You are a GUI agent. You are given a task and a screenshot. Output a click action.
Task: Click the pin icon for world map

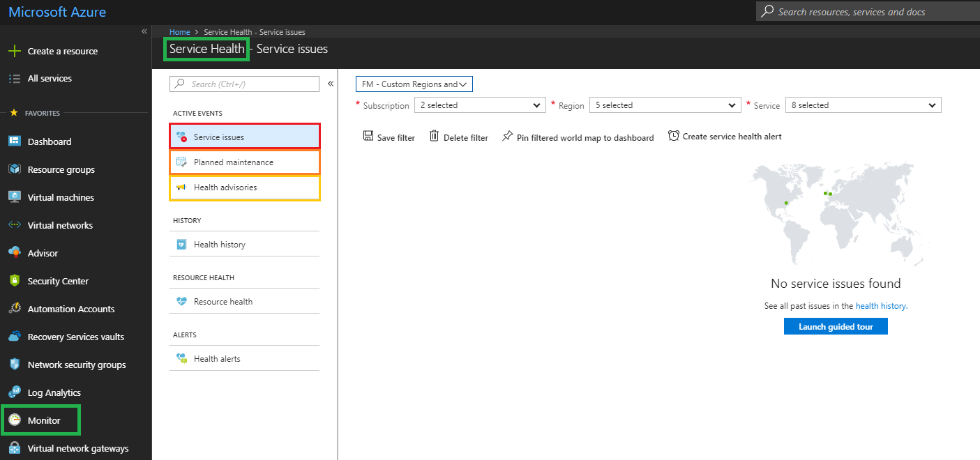tap(507, 136)
